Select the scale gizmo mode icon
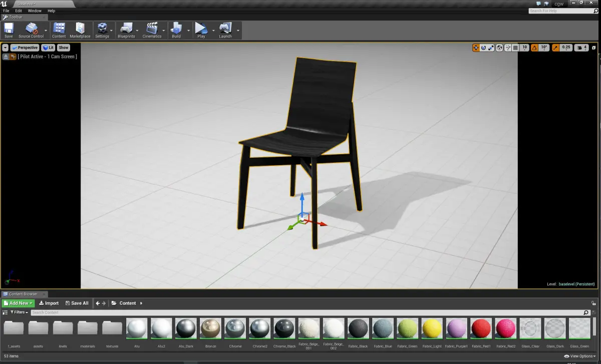This screenshot has width=601, height=364. (491, 48)
